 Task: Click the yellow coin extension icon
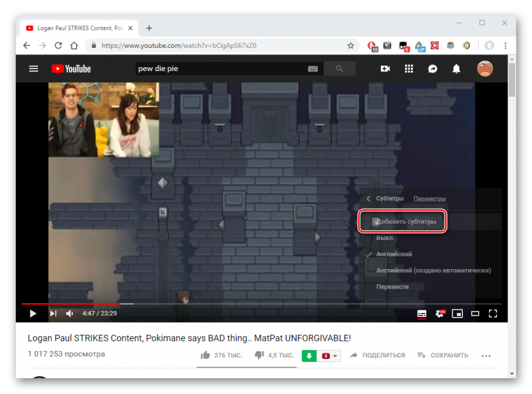(x=467, y=45)
